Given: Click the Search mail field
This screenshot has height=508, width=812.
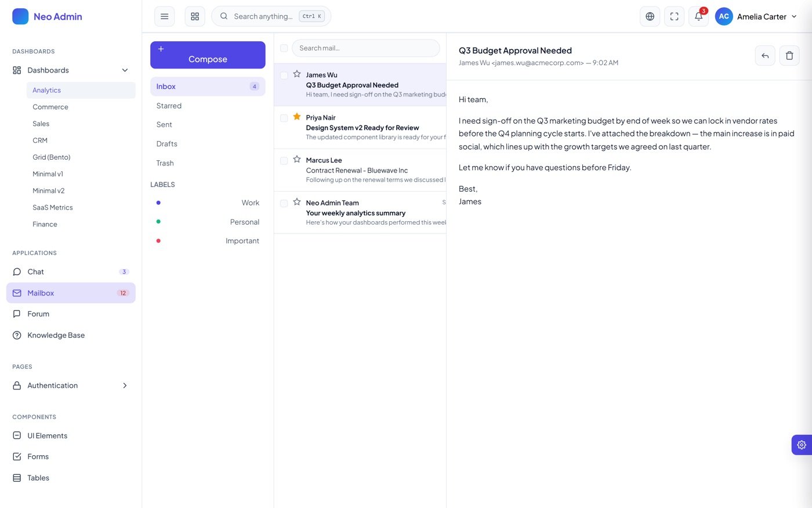Looking at the screenshot, I should tap(366, 48).
